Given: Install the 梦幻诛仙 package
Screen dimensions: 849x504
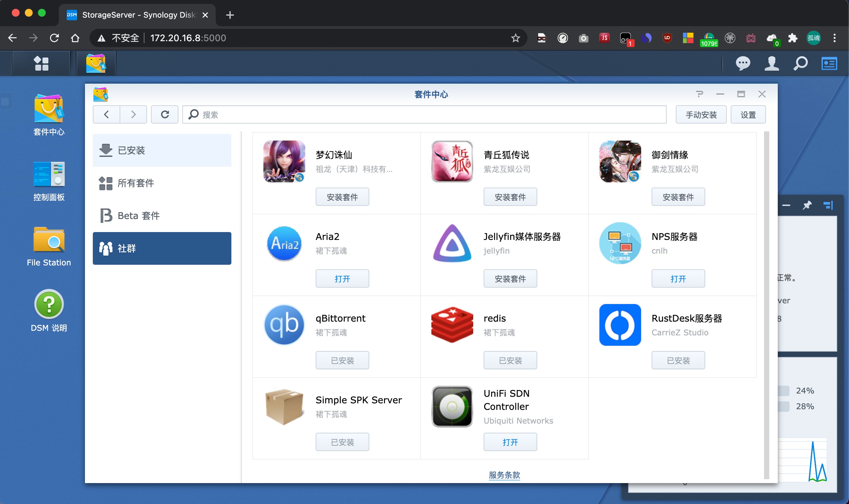Looking at the screenshot, I should point(342,197).
